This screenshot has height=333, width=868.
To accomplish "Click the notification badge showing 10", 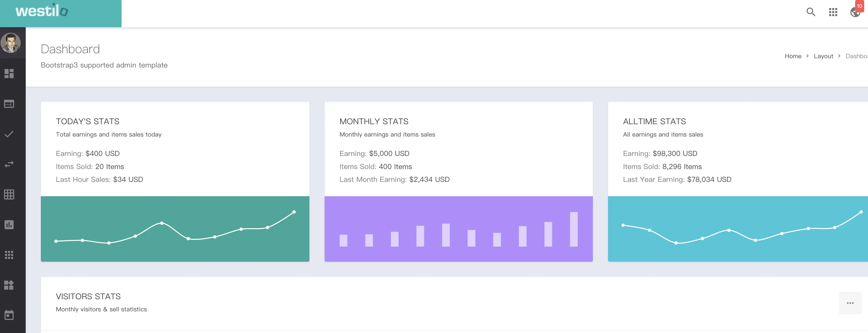I will pyautogui.click(x=860, y=6).
